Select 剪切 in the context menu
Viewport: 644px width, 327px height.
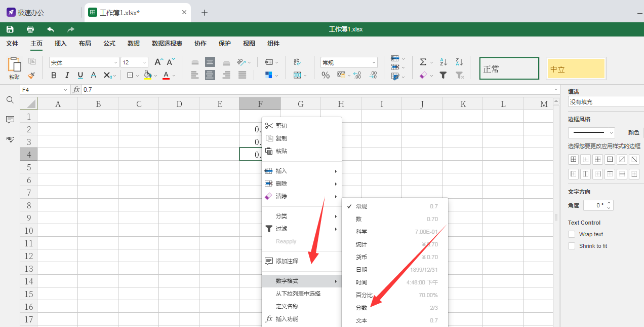302,126
